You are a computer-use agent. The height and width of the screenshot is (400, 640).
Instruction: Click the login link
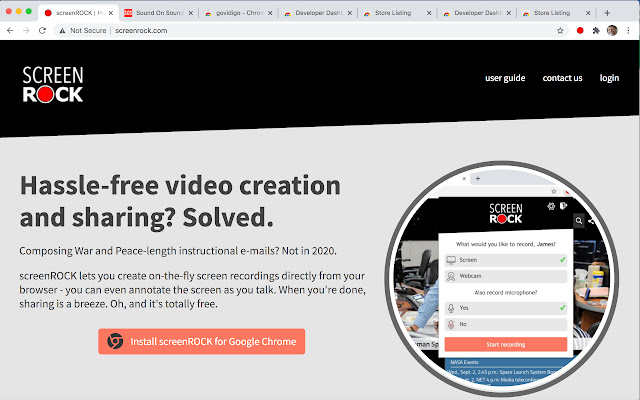(x=609, y=78)
